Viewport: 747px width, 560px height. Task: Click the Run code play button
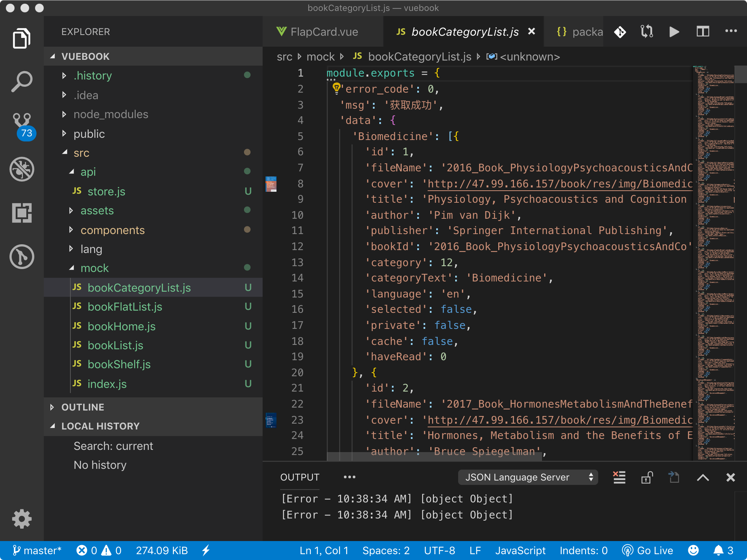point(674,32)
